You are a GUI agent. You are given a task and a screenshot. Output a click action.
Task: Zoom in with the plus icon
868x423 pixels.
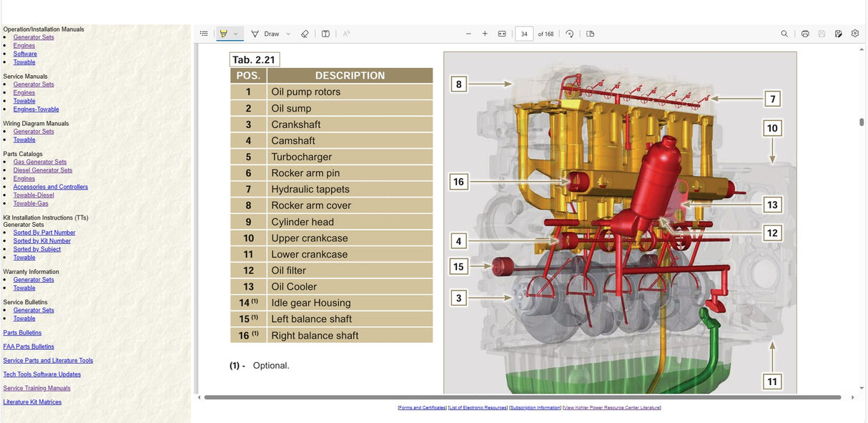(x=485, y=34)
